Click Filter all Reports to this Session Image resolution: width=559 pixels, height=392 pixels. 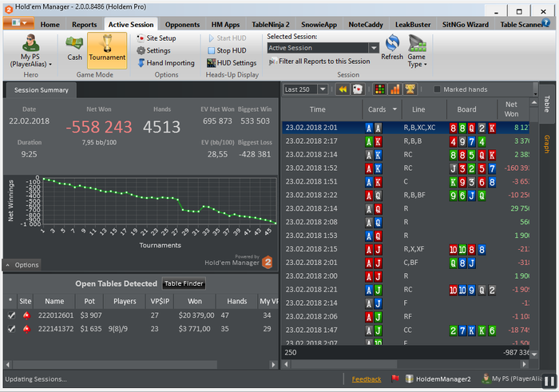coord(319,61)
